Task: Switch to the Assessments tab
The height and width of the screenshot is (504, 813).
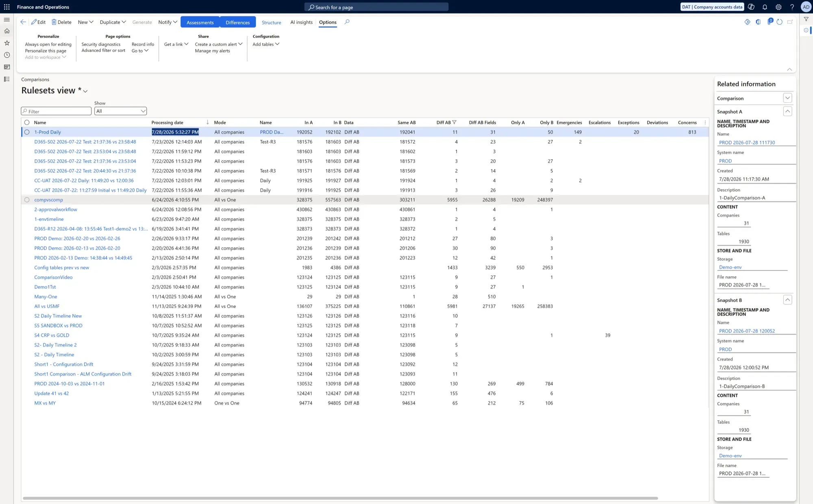Action: click(200, 22)
